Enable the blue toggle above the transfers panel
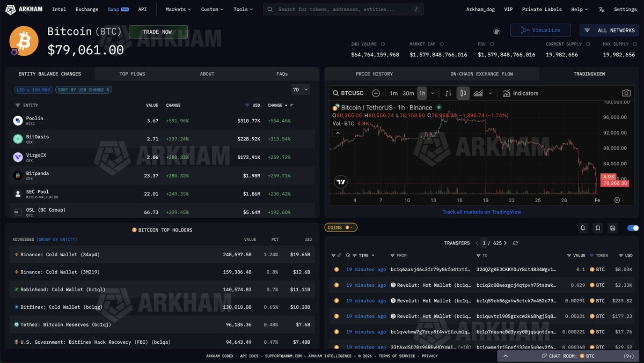644x363 pixels. [632, 228]
